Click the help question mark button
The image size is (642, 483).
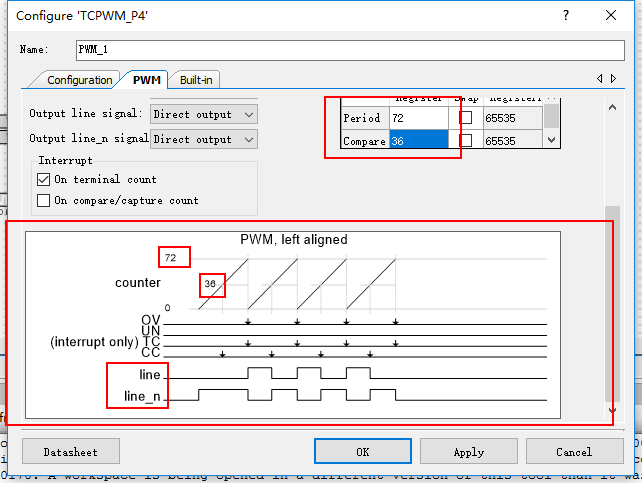(x=566, y=15)
